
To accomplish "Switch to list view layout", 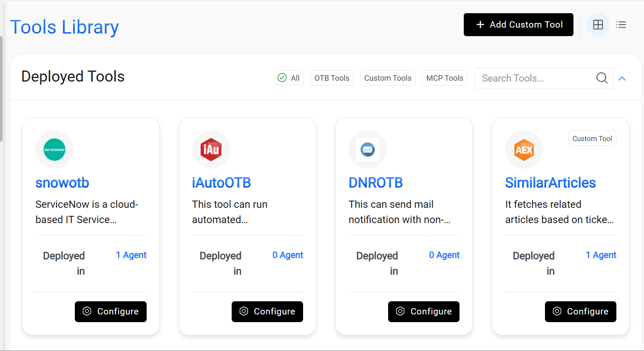I will [621, 25].
